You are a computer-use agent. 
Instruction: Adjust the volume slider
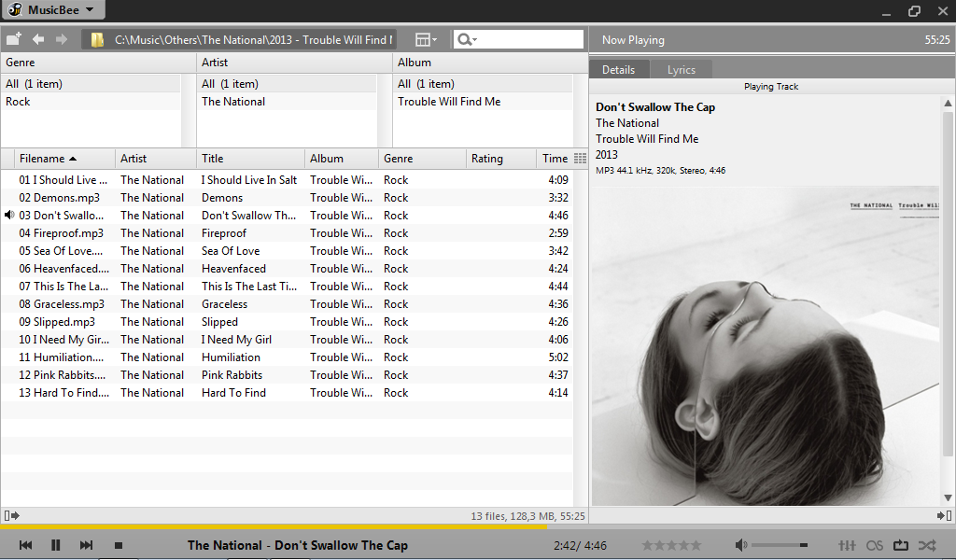780,545
